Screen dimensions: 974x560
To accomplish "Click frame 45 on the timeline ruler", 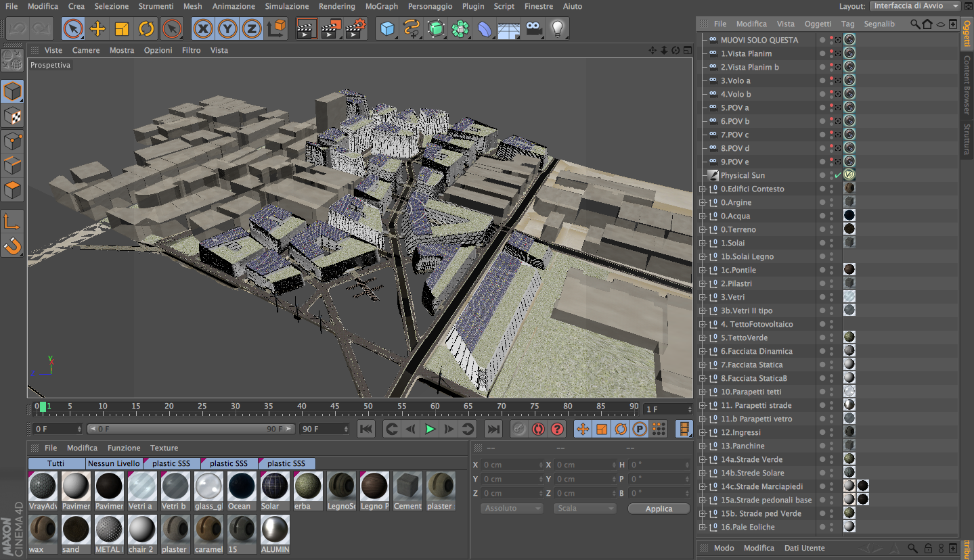I will [x=334, y=407].
